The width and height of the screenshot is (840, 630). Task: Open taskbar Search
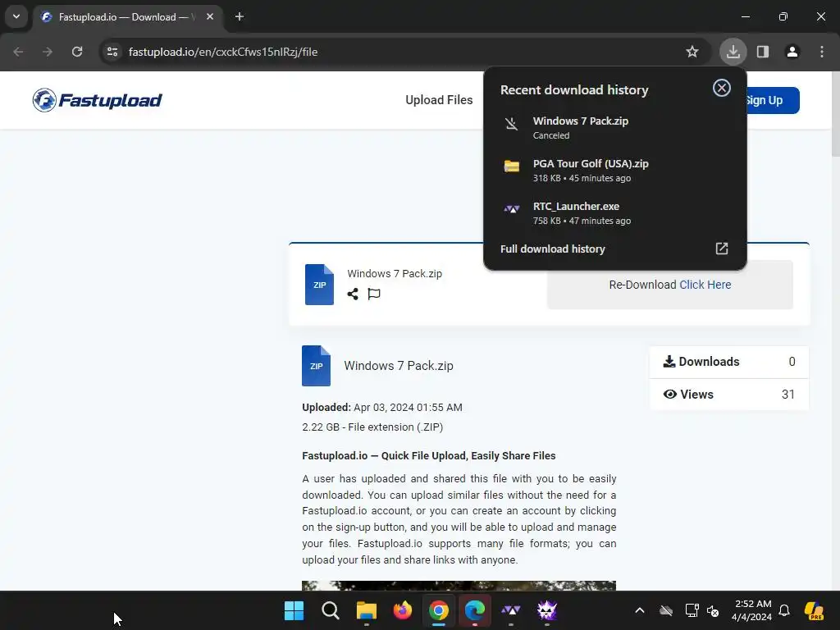click(330, 610)
